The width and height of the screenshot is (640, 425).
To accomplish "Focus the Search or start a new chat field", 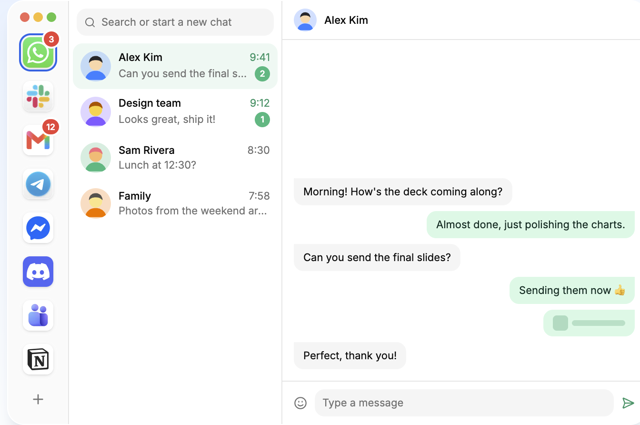I will 175,22.
